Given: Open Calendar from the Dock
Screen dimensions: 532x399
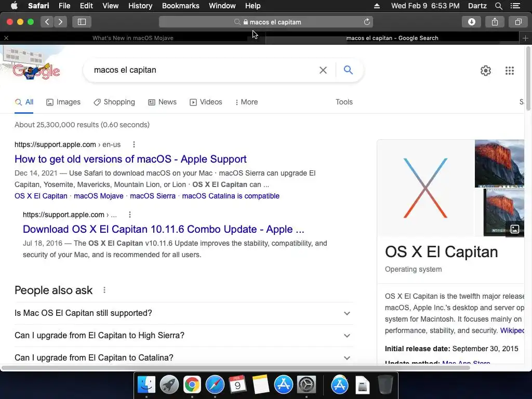Looking at the screenshot, I should coord(237,384).
